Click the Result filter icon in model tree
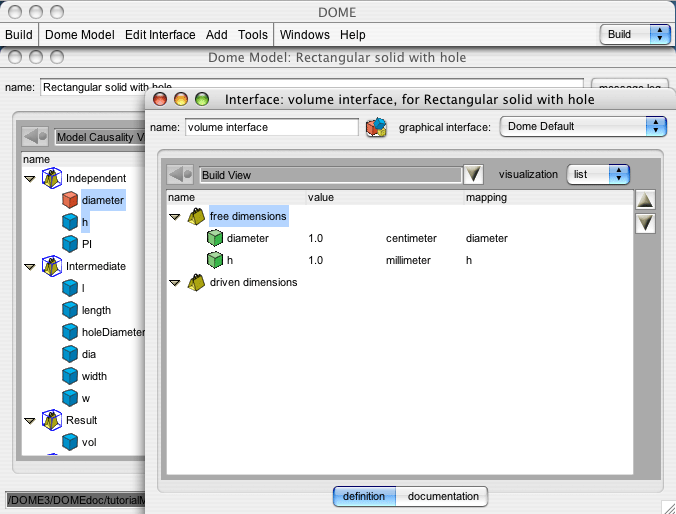The height and width of the screenshot is (514, 676). [x=52, y=420]
